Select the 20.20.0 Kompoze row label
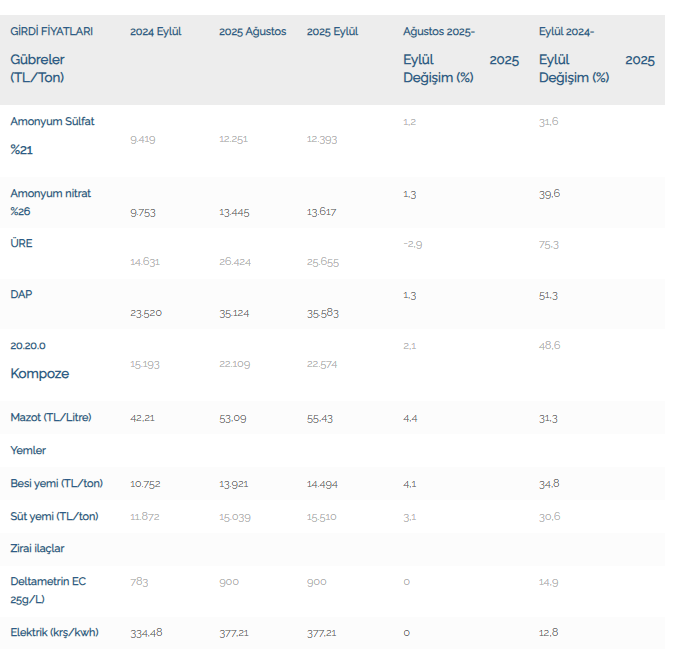The width and height of the screenshot is (674, 662). click(40, 360)
